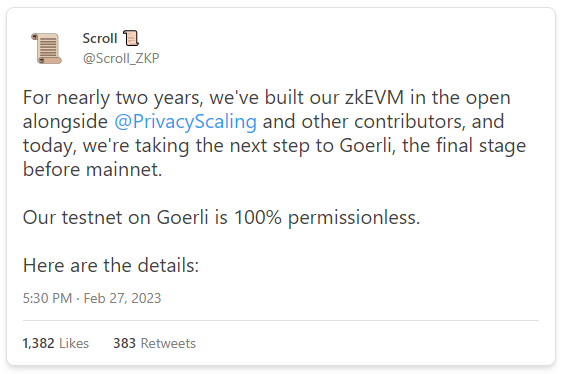
Task: Open the 5:30 PM time stamp
Action: click(47, 298)
